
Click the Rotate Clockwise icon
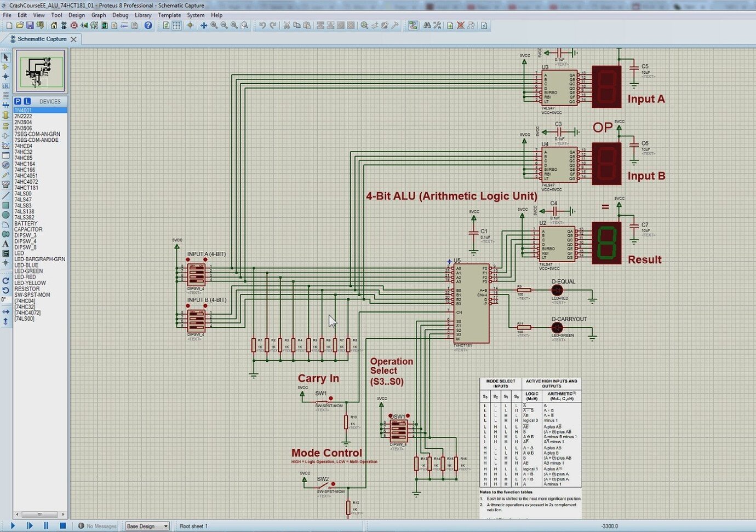(6, 281)
